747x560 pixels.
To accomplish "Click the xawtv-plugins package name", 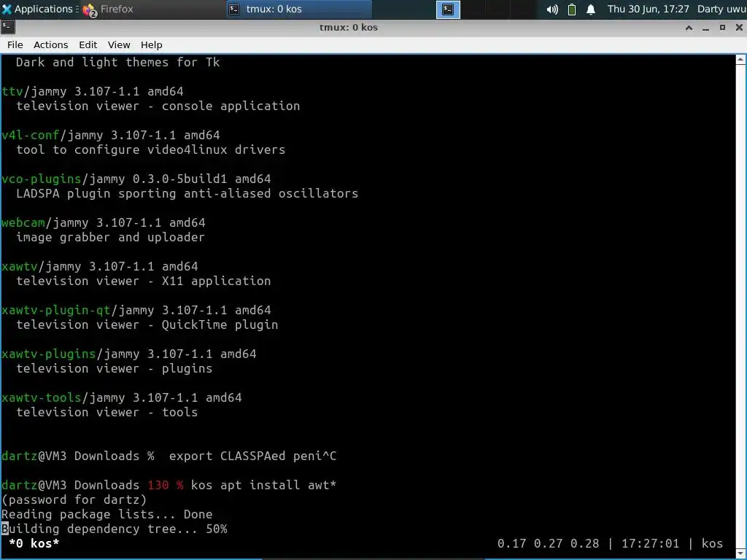I will click(x=49, y=354).
